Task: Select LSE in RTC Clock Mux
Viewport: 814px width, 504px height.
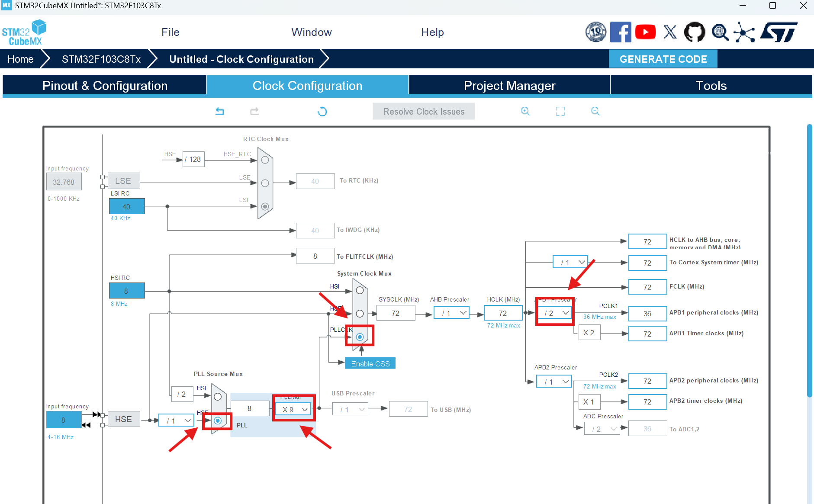Action: pyautogui.click(x=265, y=183)
